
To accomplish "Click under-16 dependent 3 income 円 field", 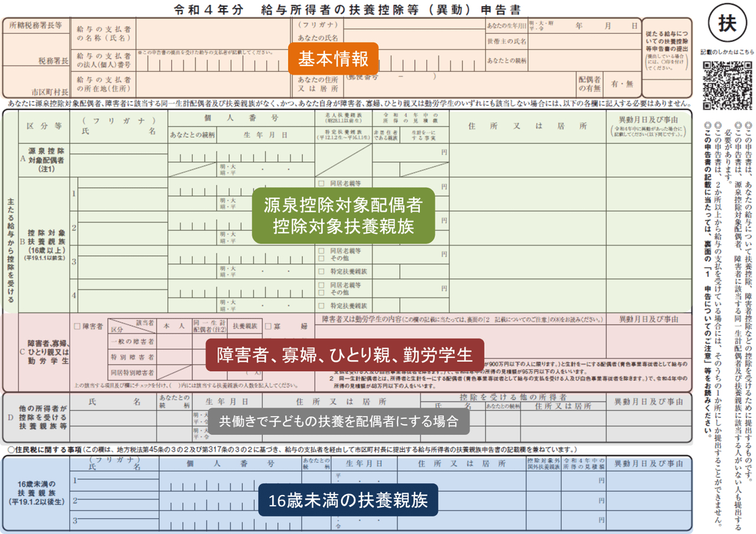I will [x=583, y=520].
